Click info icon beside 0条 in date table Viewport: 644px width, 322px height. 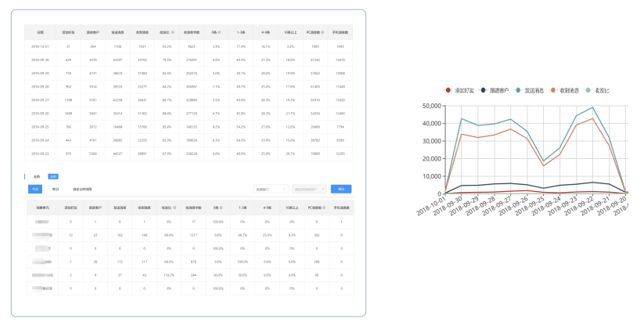click(220, 32)
